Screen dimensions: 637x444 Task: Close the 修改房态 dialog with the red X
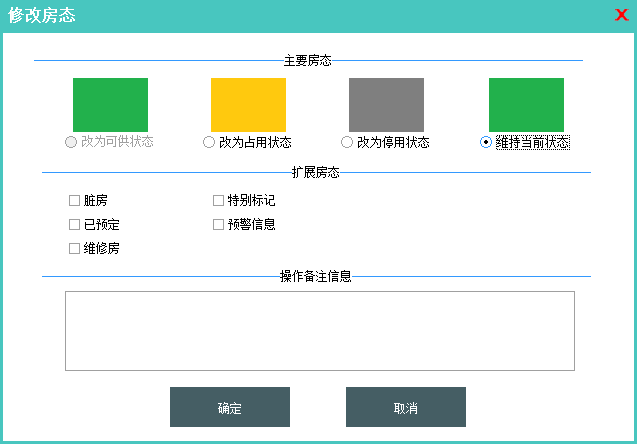[621, 15]
